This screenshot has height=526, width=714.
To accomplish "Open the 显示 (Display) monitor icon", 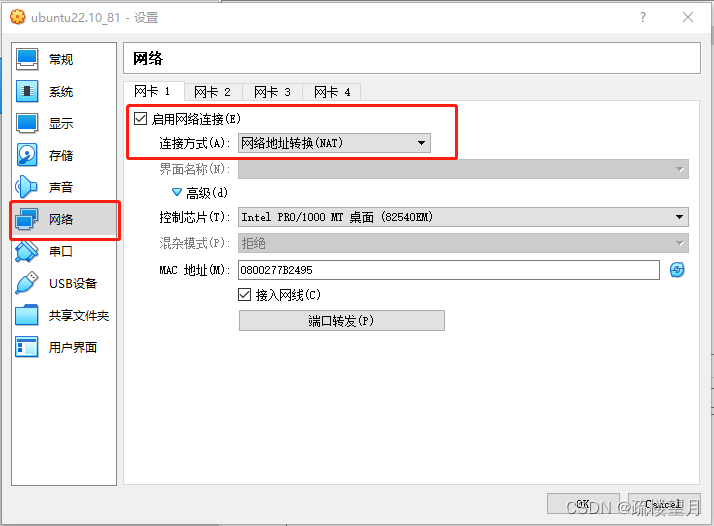I will pyautogui.click(x=27, y=123).
